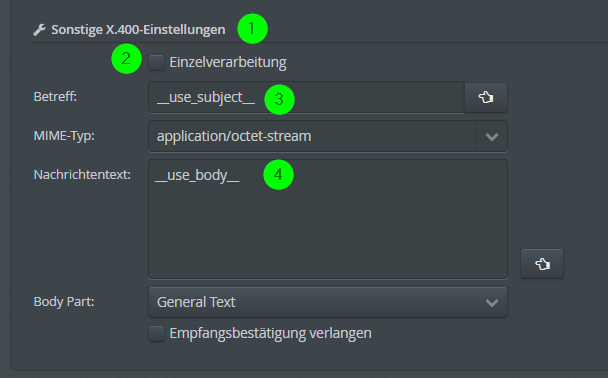This screenshot has width=608, height=378.
Task: Enable the Einzelverarbeitung checkbox
Action: click(x=157, y=62)
